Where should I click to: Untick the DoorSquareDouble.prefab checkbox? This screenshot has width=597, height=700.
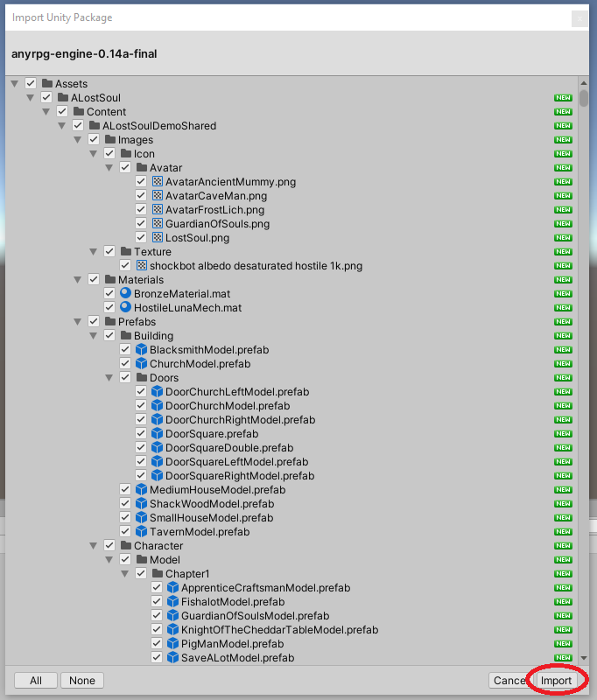pyautogui.click(x=142, y=448)
